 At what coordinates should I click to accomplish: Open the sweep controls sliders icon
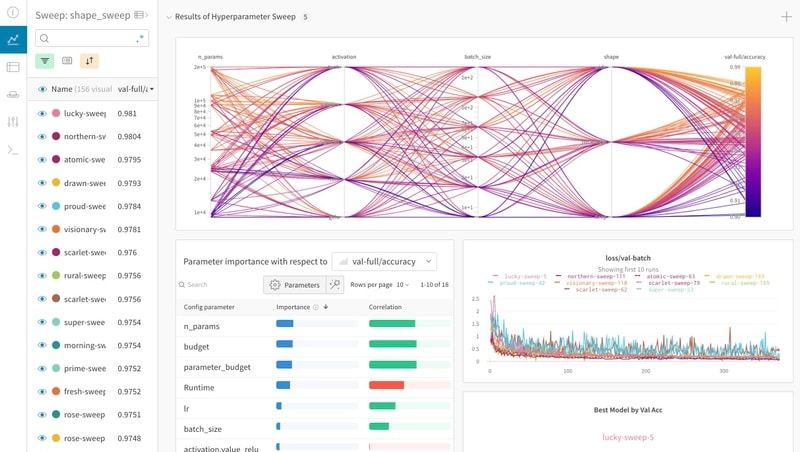click(13, 122)
